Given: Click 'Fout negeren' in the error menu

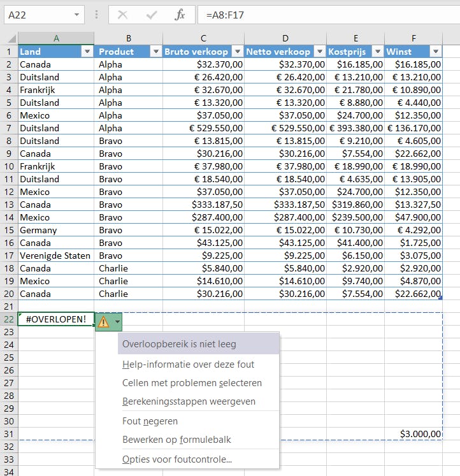Looking at the screenshot, I should (150, 421).
